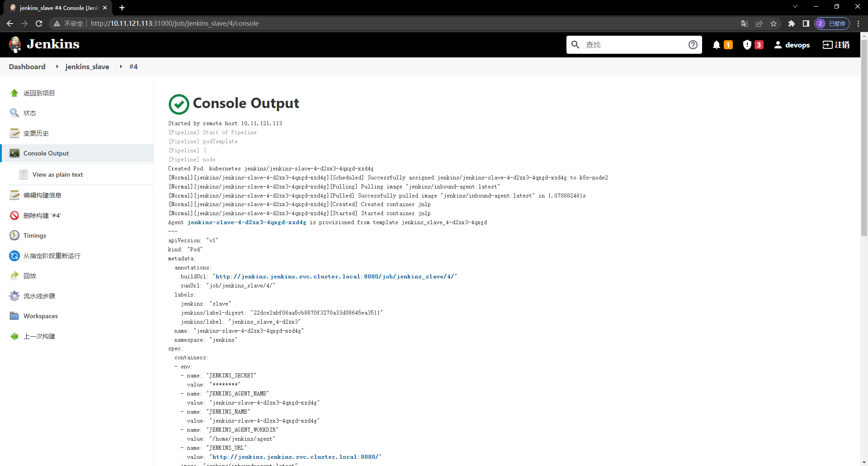
Task: Click View as plain text document icon
Action: coord(24,174)
